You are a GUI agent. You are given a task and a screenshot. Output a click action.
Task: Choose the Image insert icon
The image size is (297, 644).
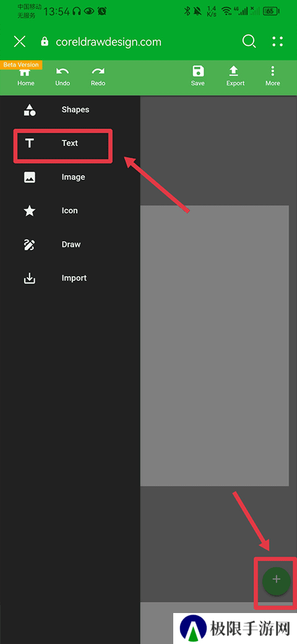(x=30, y=177)
